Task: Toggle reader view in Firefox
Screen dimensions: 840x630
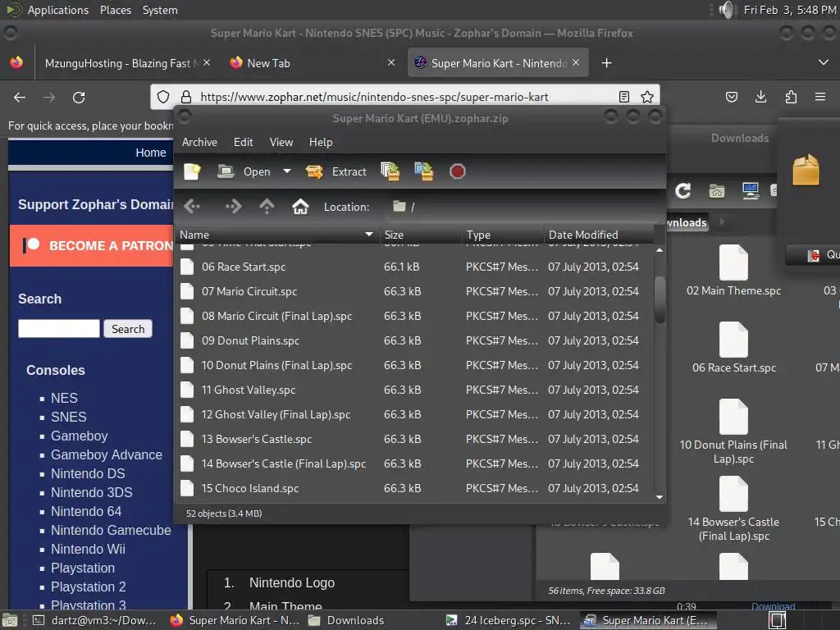Action: (624, 97)
